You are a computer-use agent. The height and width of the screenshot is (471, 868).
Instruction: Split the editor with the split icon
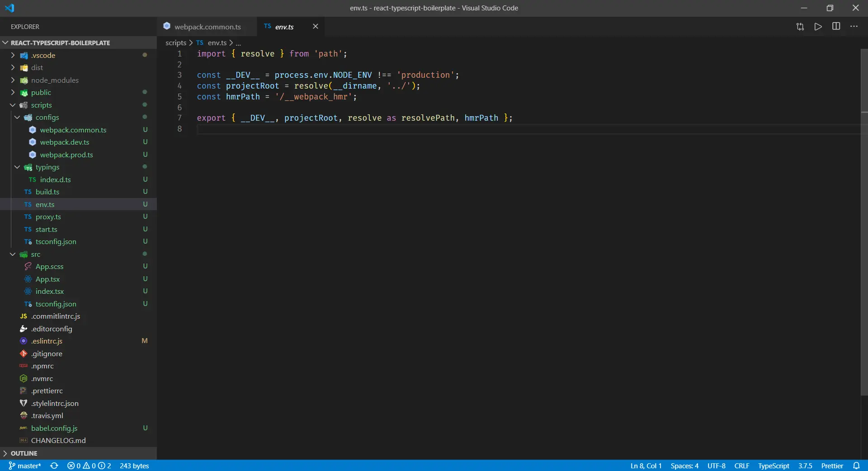click(836, 26)
